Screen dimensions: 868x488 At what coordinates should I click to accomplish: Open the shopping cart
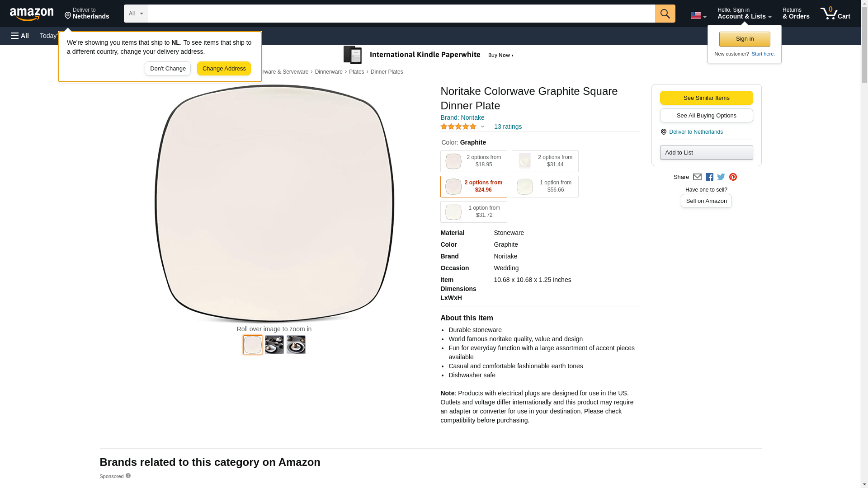coord(835,14)
